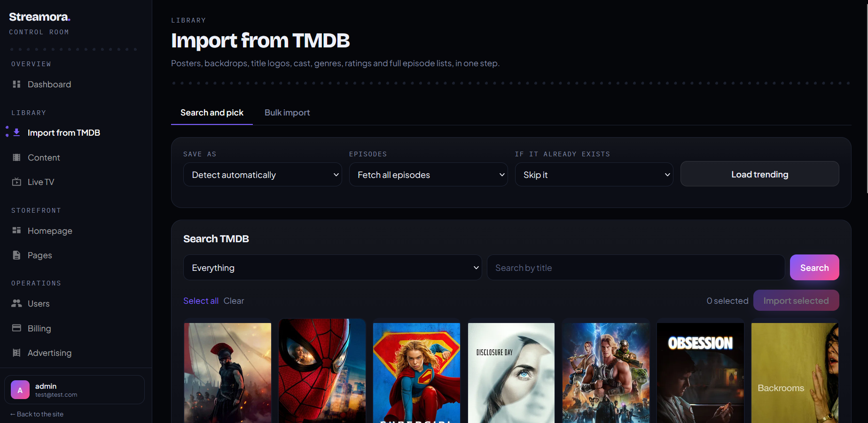
Task: Select the Obsession poster
Action: point(700,373)
